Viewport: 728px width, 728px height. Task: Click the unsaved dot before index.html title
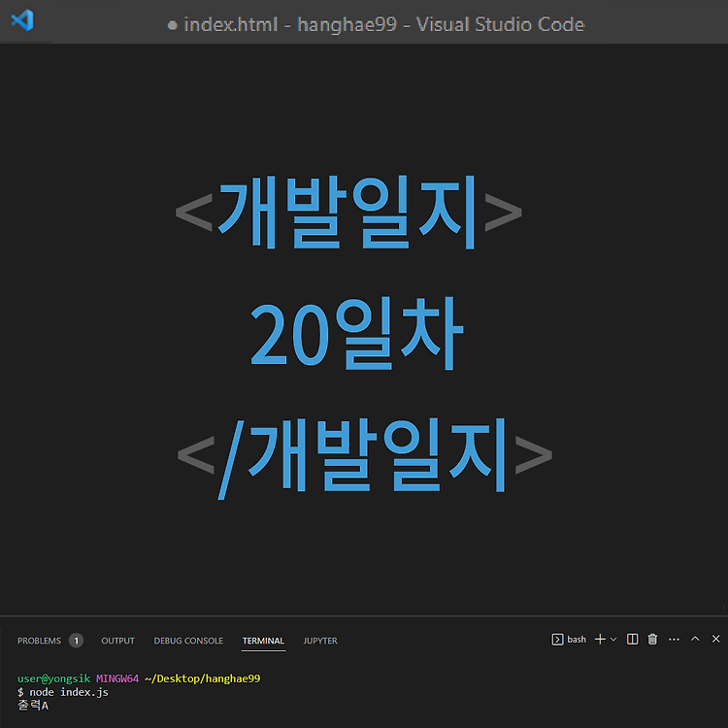click(172, 25)
